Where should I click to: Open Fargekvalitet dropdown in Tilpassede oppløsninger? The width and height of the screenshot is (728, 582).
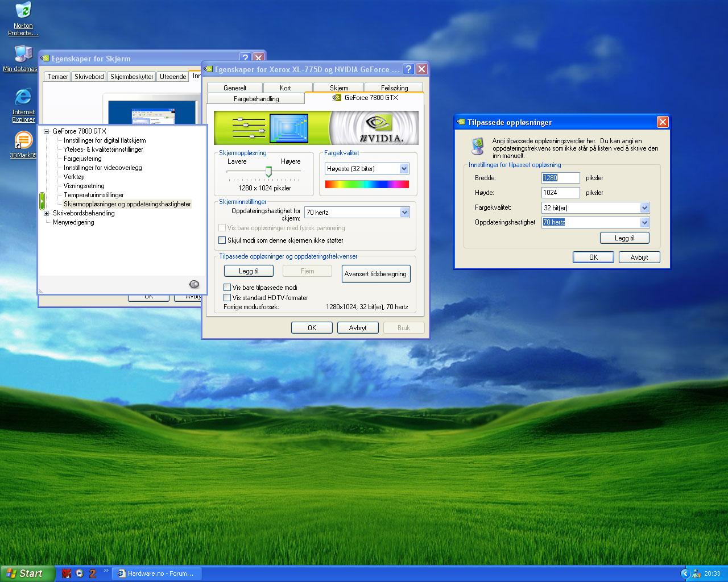click(644, 208)
